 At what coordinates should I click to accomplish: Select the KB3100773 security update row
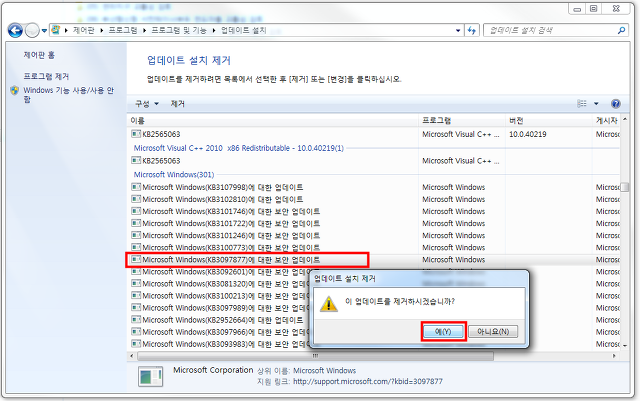pos(374,247)
